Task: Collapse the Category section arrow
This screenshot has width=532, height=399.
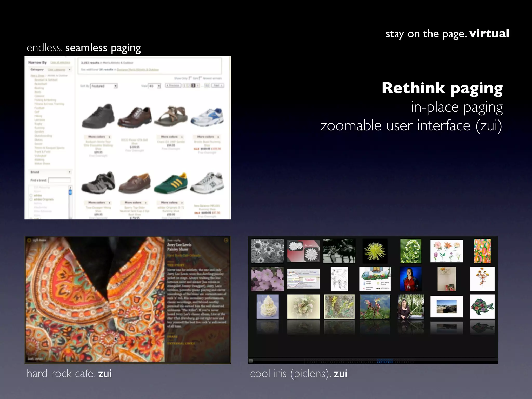Action: coord(69,70)
